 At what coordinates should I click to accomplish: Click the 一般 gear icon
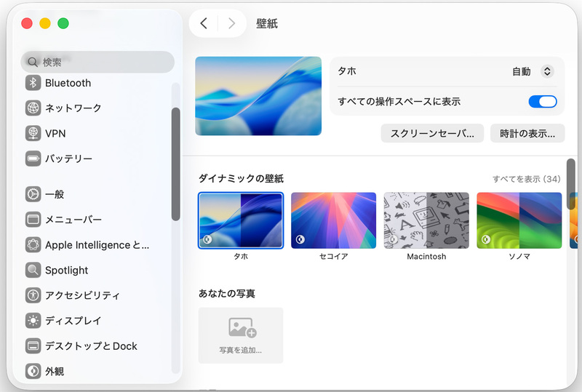(33, 194)
